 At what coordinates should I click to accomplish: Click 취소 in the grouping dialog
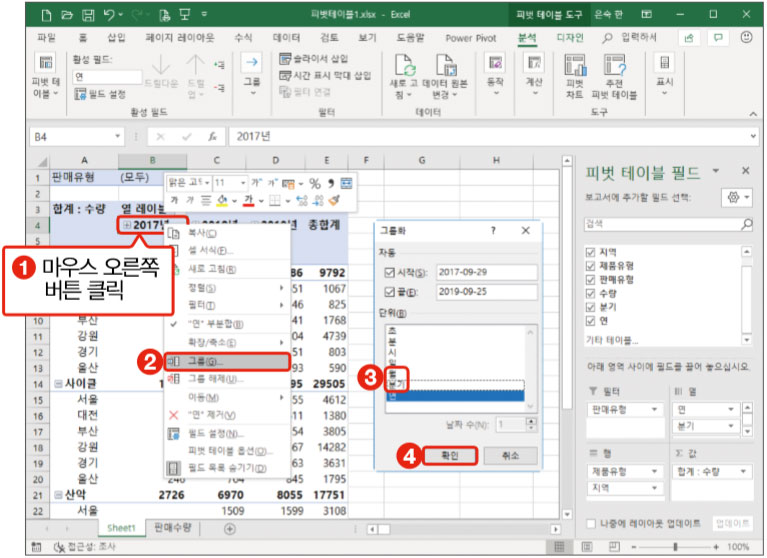click(x=510, y=456)
